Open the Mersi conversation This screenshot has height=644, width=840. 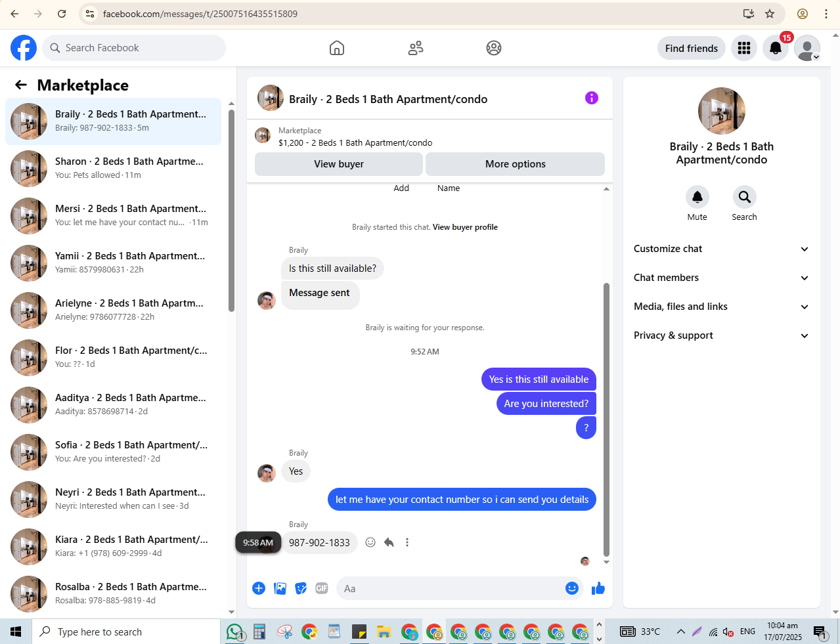(113, 215)
